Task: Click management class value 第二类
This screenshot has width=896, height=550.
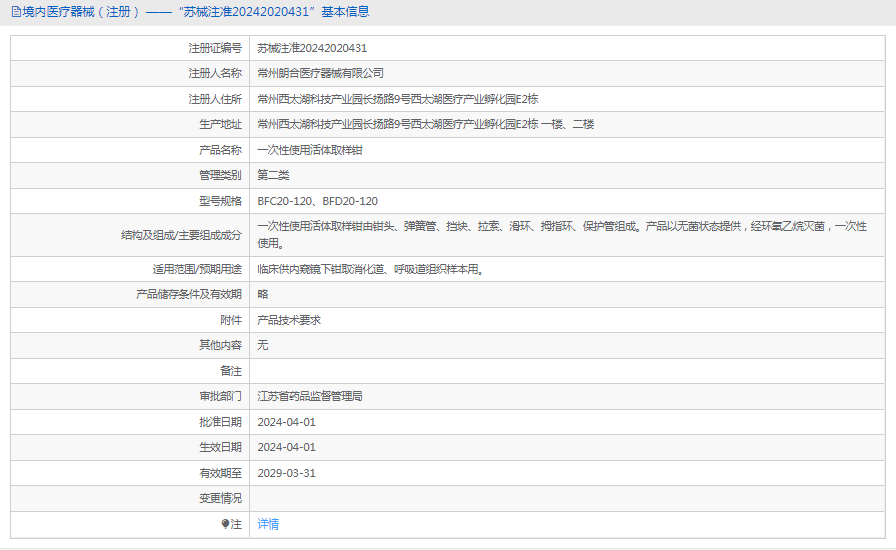Action: pos(273,175)
